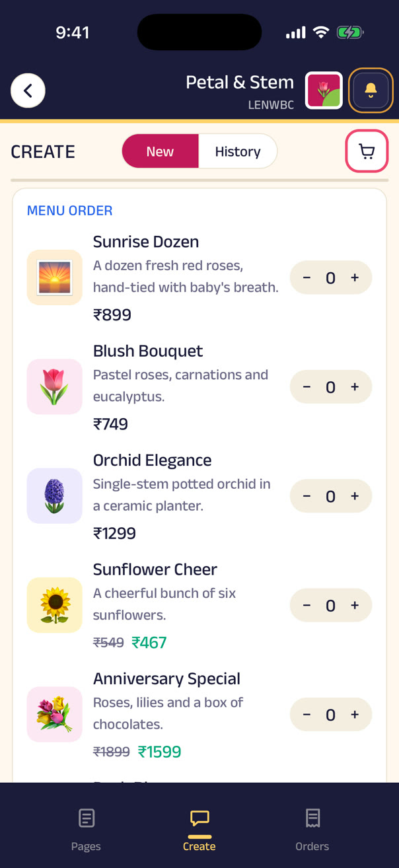
Task: Tap the Blush Bouquet tulip icon
Action: pyautogui.click(x=55, y=386)
